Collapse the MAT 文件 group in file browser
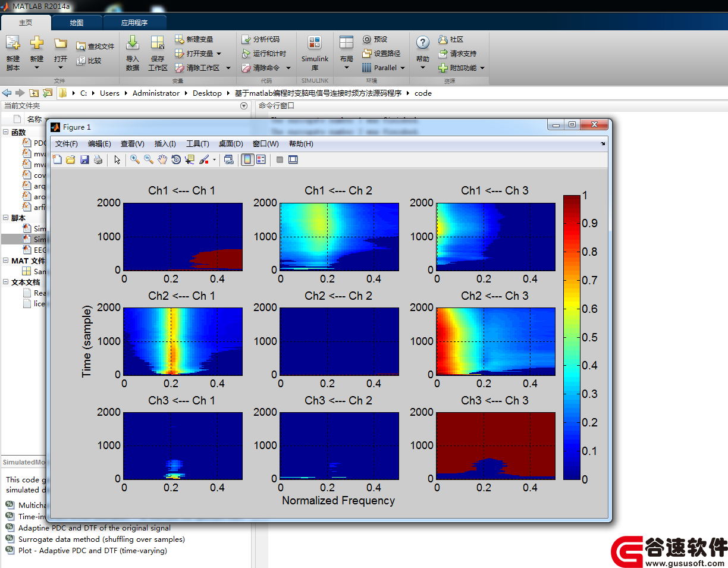Screen dimensions: 728x568 click(6, 261)
